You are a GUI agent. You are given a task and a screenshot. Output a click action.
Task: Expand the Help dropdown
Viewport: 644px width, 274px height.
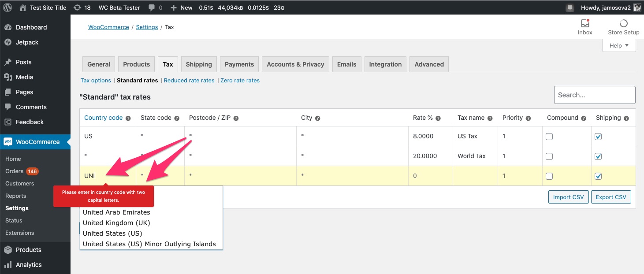[x=618, y=45]
